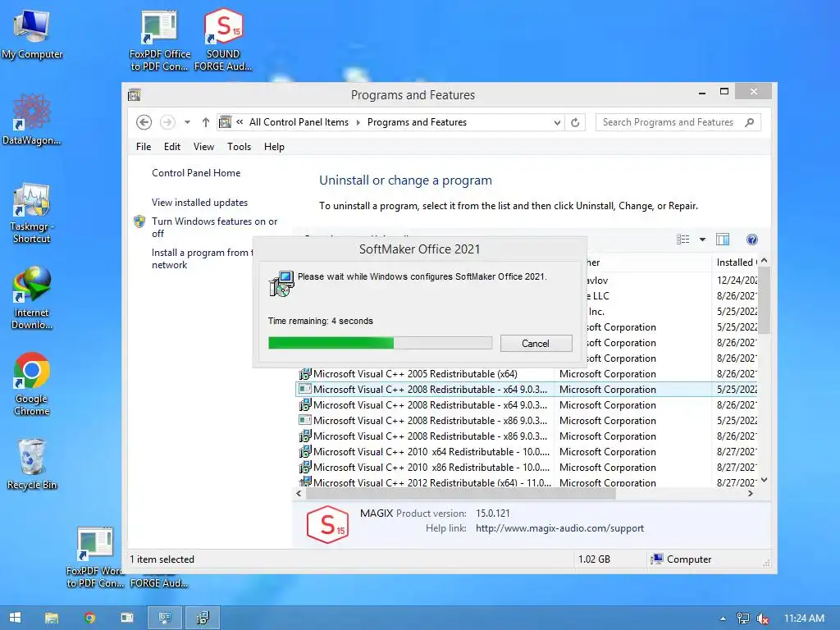Click the Start button on taskbar

point(15,618)
